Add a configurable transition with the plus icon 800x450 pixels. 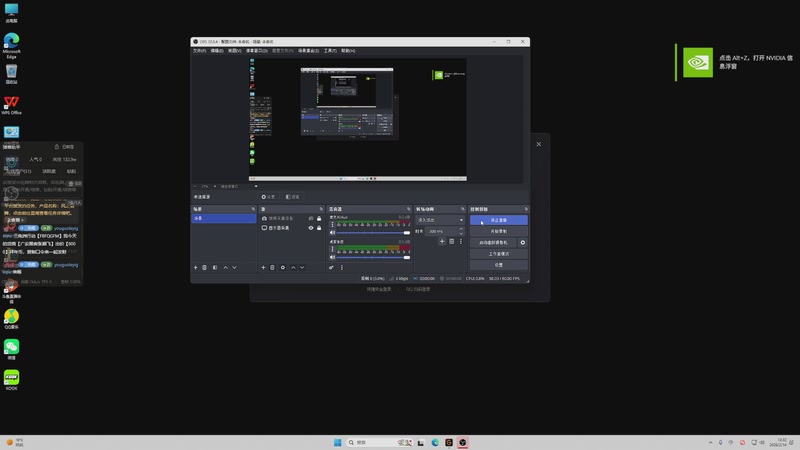click(x=442, y=241)
